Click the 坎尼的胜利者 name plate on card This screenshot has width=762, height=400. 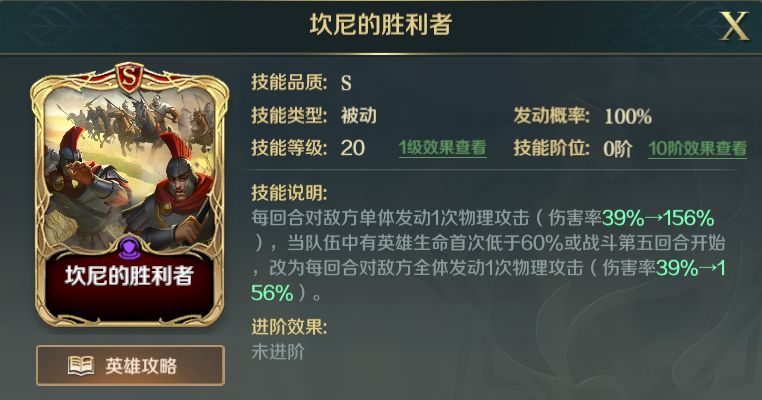pos(129,276)
